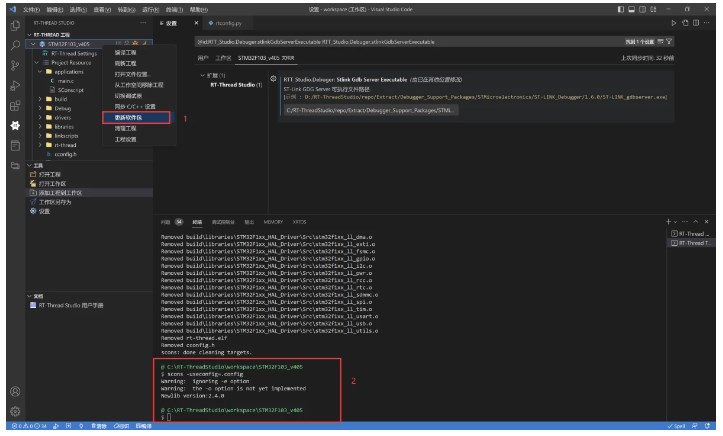Collapse the 扩展 (1) settings group
Screen dimensions: 723x436
tap(202, 75)
